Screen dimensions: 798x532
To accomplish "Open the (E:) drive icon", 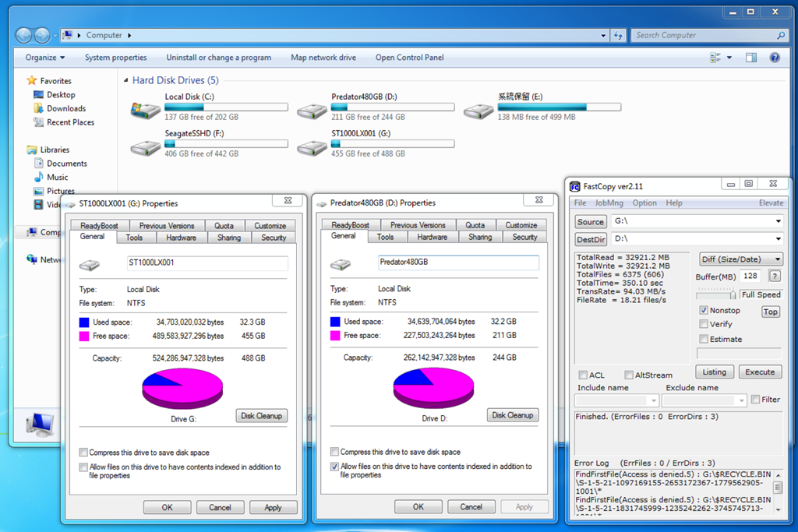I will 478,111.
